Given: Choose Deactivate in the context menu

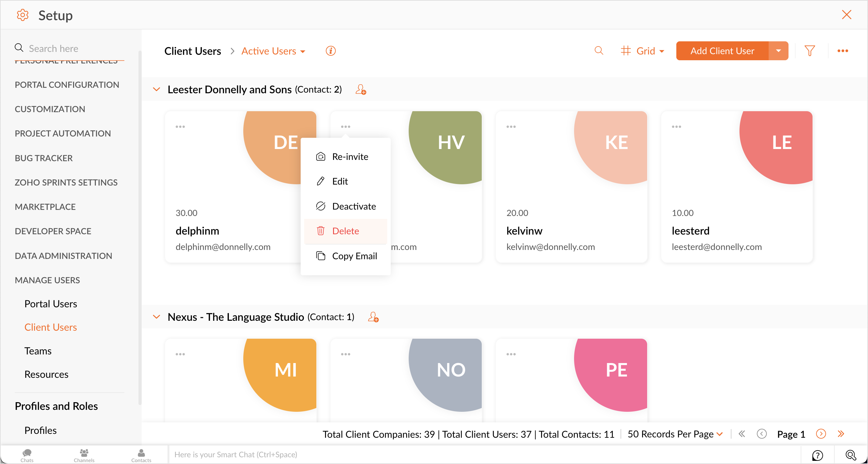Looking at the screenshot, I should pyautogui.click(x=354, y=206).
